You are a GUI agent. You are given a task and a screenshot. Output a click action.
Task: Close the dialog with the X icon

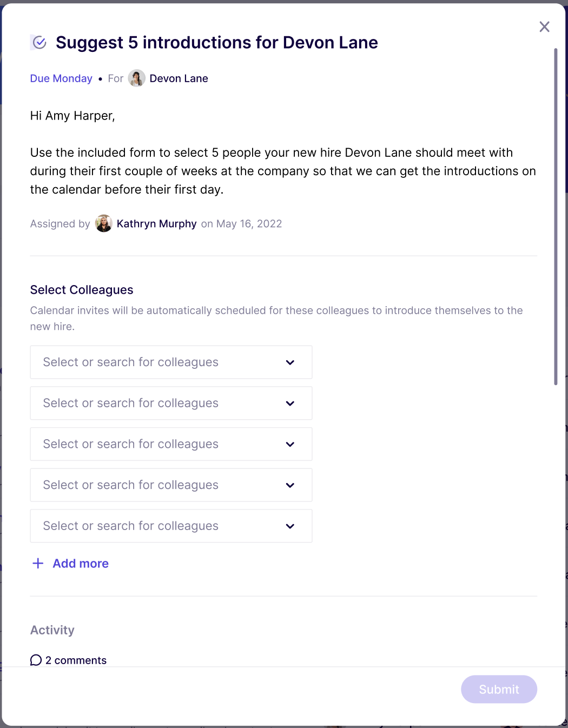544,27
